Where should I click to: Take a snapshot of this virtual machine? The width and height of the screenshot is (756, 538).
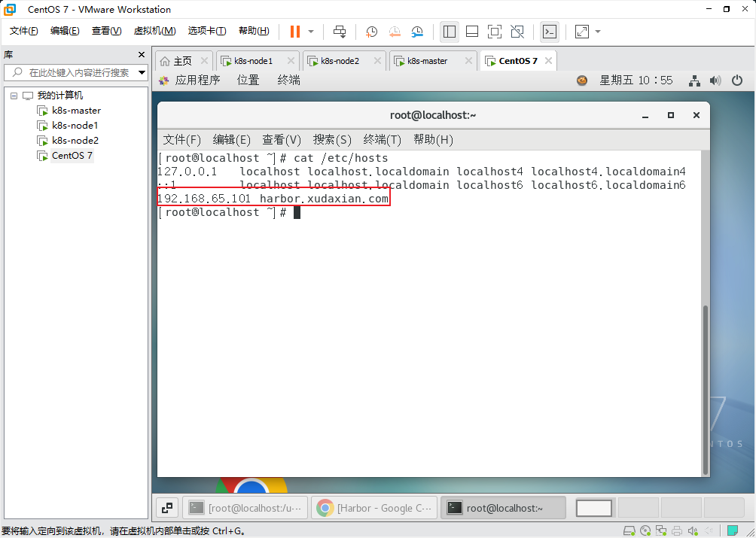point(371,32)
